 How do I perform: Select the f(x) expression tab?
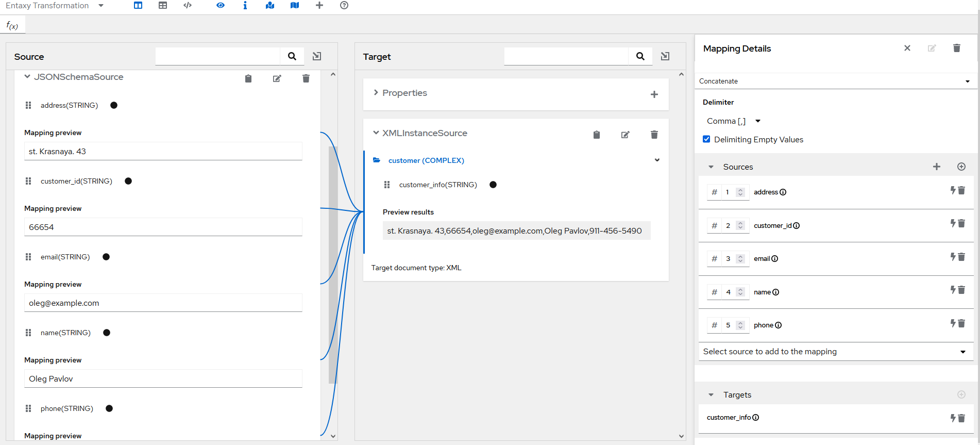12,25
